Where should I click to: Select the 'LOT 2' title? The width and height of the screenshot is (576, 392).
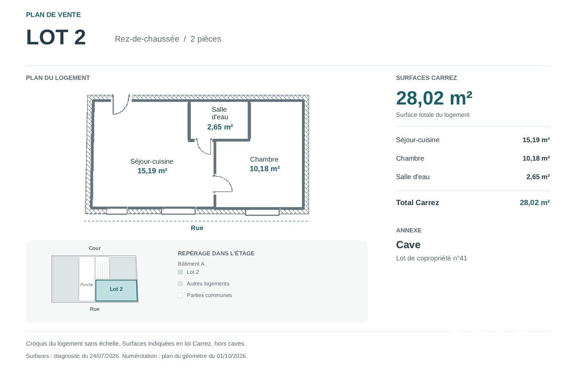click(x=56, y=38)
